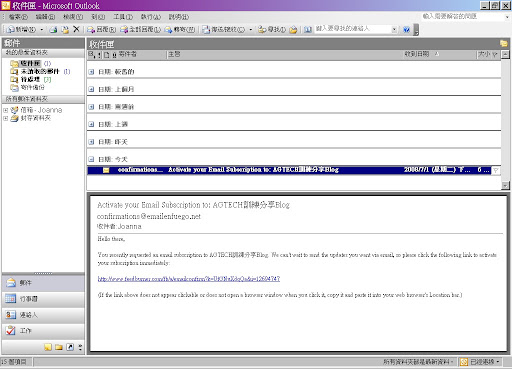This screenshot has width=512, height=369.
Task: Collapse the 'Date: Today' (今天) group
Action: [x=91, y=159]
